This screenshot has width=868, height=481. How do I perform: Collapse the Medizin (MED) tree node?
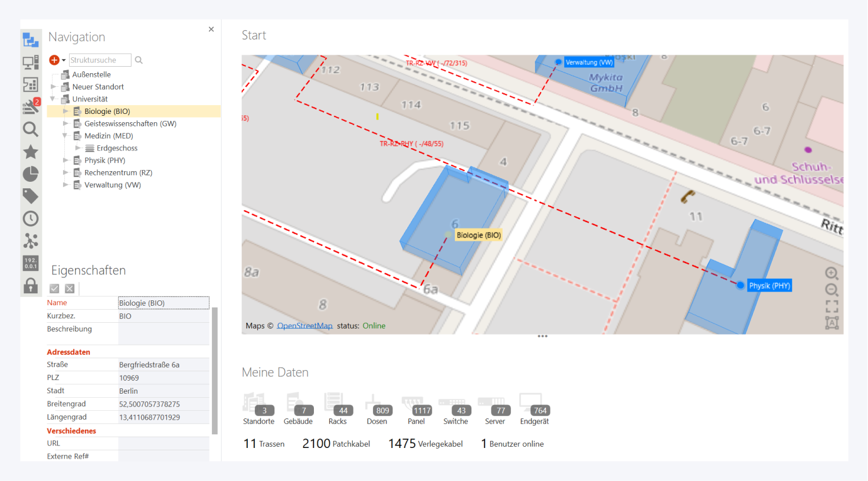coord(65,136)
